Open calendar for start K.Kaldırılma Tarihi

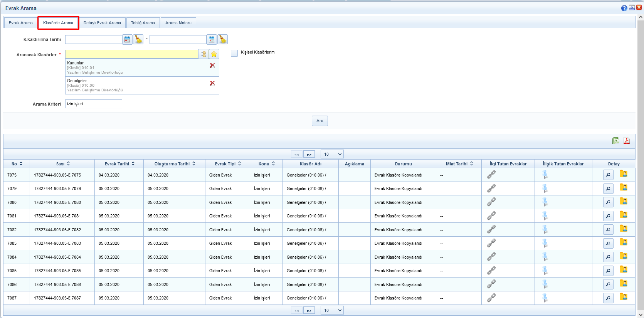click(127, 39)
